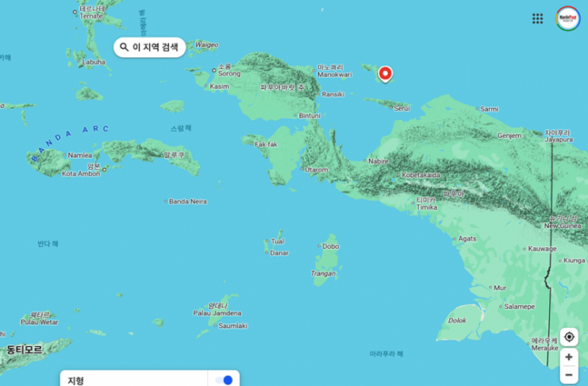Toggle the 지형 terrain switch
Screen dimensions: 588x386
click(224, 380)
